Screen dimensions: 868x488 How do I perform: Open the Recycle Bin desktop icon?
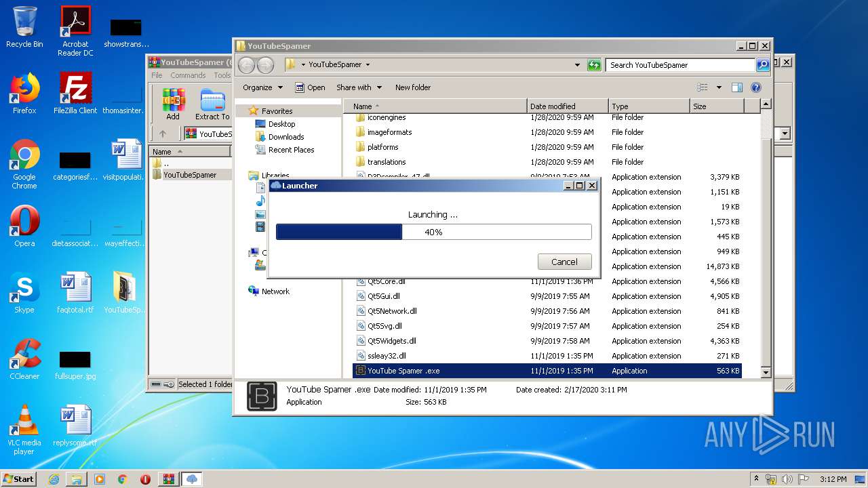pos(24,28)
